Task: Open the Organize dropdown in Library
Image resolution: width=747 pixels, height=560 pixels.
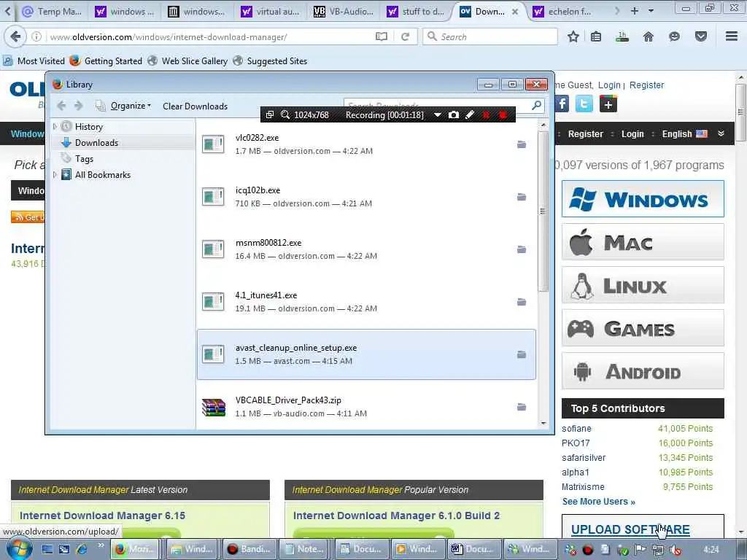Action: coord(130,106)
